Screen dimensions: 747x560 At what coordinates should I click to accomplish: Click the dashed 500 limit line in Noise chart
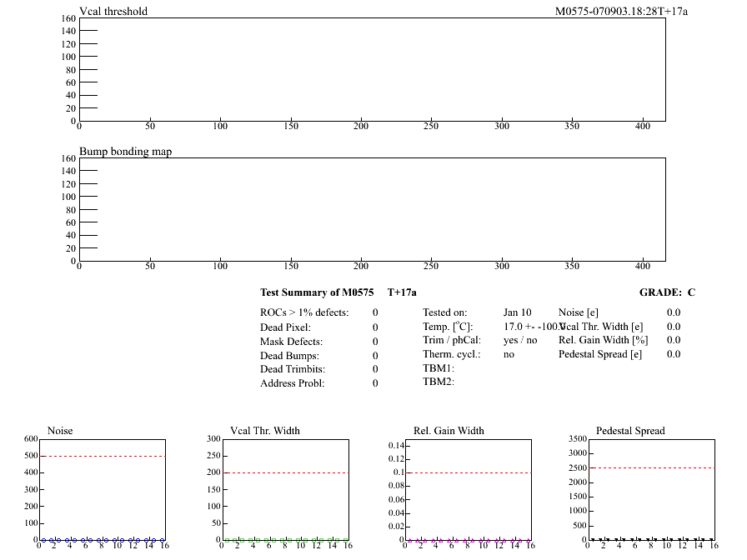[102, 456]
